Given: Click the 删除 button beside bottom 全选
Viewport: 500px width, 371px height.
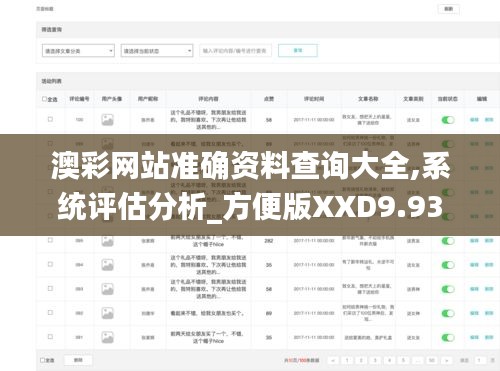Looking at the screenshot, I should pyautogui.click(x=78, y=360).
